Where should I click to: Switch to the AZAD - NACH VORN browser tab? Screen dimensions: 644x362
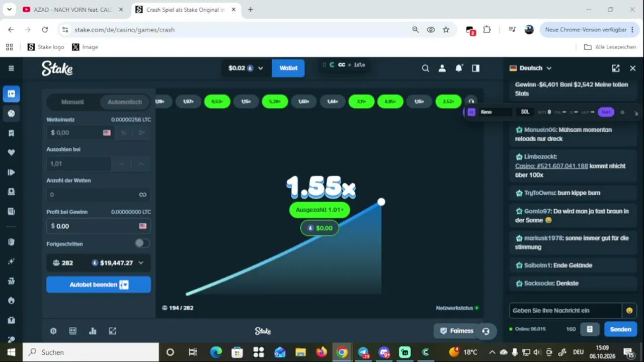(73, 10)
